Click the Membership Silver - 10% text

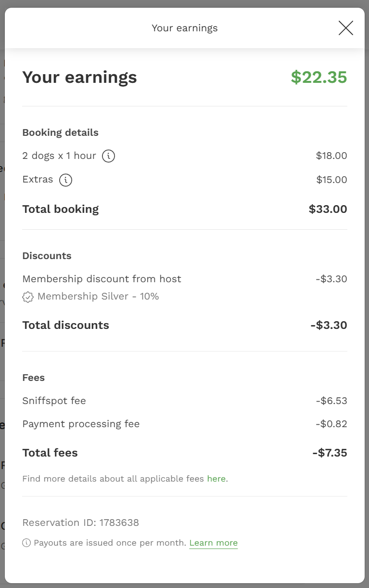pyautogui.click(x=98, y=296)
